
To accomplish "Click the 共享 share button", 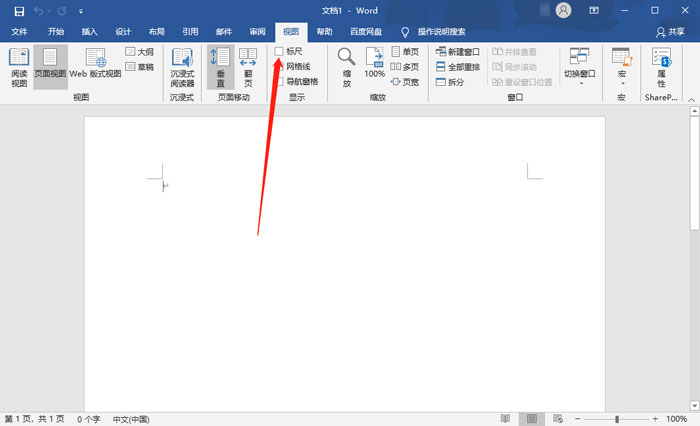I will [x=669, y=32].
